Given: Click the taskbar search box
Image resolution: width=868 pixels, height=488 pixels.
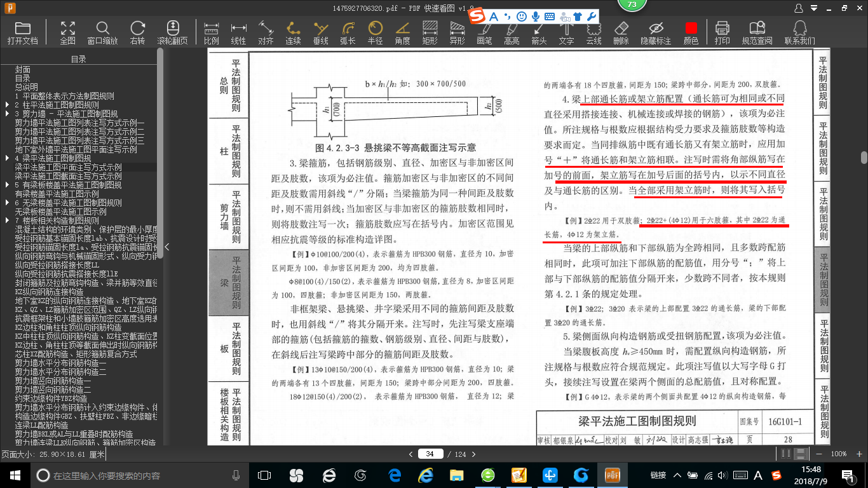Looking at the screenshot, I should point(140,475).
